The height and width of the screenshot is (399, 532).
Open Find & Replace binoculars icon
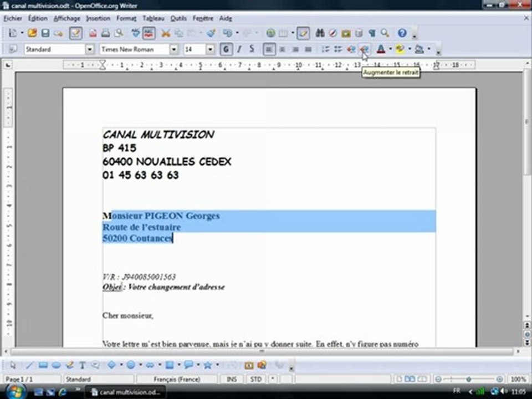[x=320, y=33]
